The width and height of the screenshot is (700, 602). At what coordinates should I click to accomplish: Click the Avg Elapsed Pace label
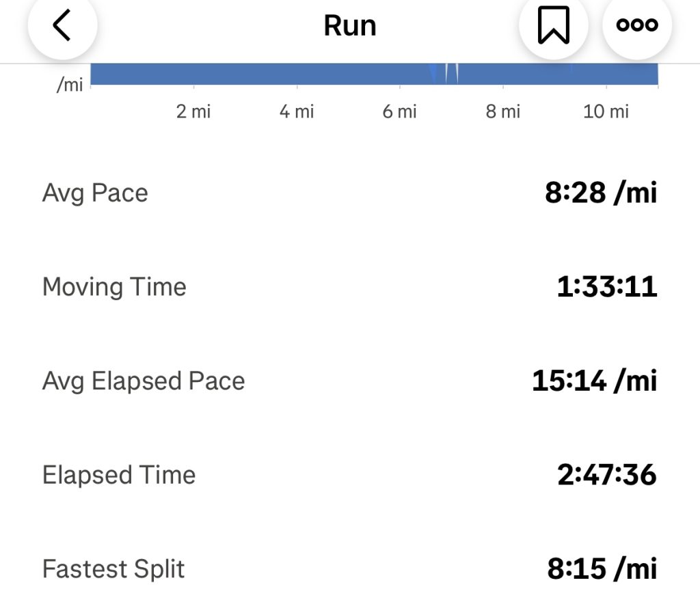click(144, 381)
